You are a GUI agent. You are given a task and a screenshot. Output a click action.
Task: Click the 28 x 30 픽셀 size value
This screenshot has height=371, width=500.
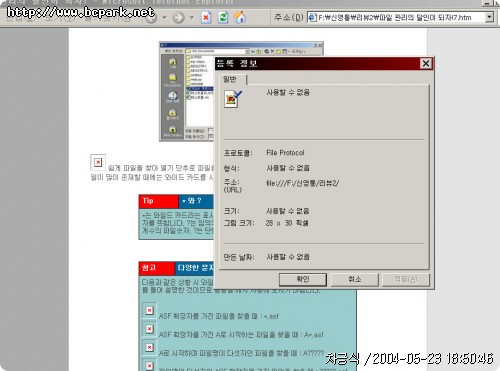coord(287,223)
